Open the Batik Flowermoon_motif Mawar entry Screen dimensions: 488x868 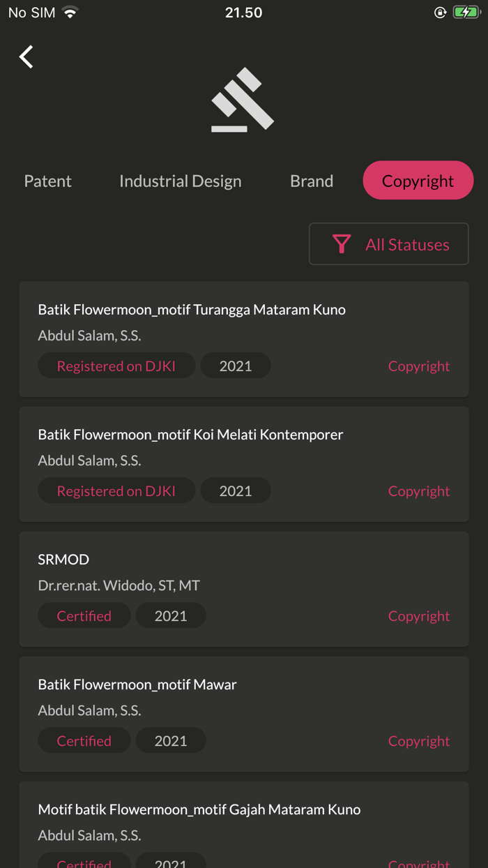point(137,684)
